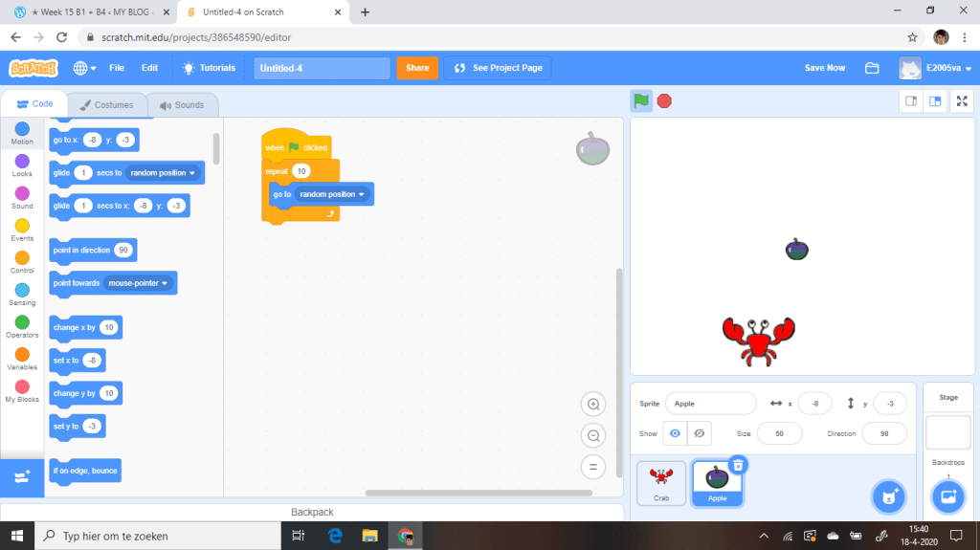Click the orange Share button
This screenshot has height=550, width=980.
tap(417, 68)
